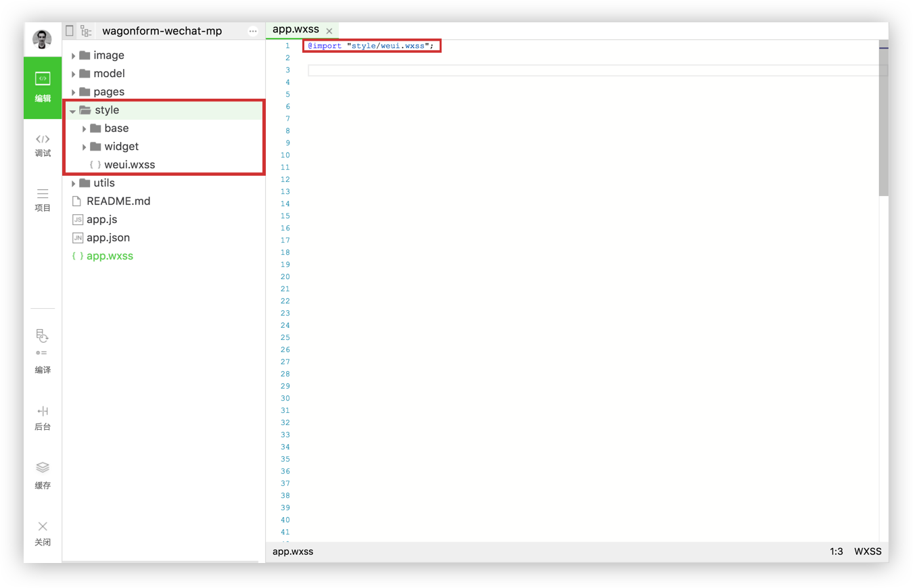Click the braces icon of weui.wxss
Image resolution: width=913 pixels, height=588 pixels.
pos(95,165)
